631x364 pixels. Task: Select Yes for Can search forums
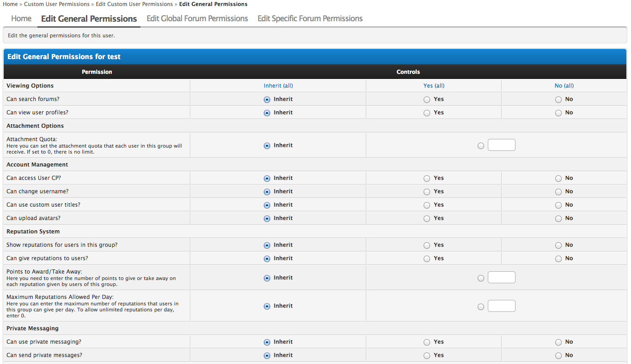[427, 100]
